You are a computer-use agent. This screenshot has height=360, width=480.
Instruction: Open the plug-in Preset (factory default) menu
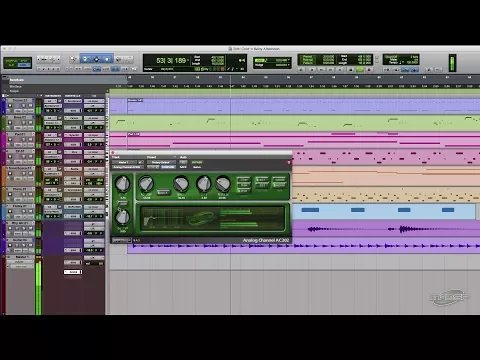pyautogui.click(x=161, y=162)
